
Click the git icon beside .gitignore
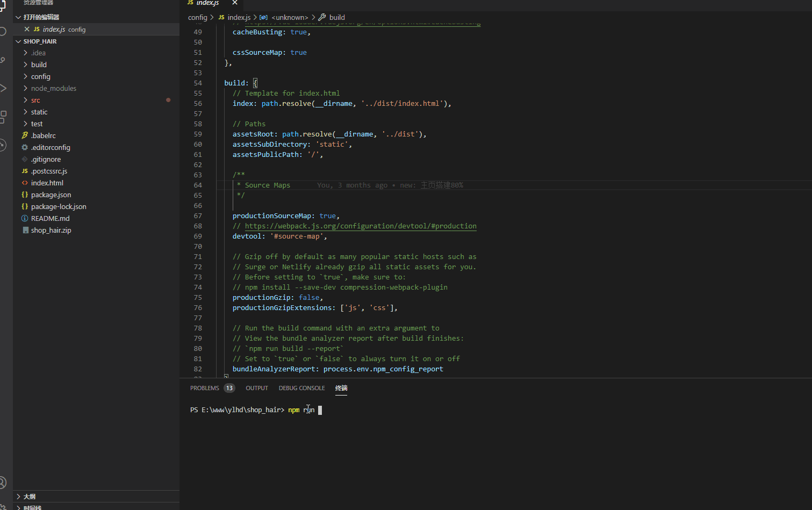pyautogui.click(x=25, y=159)
